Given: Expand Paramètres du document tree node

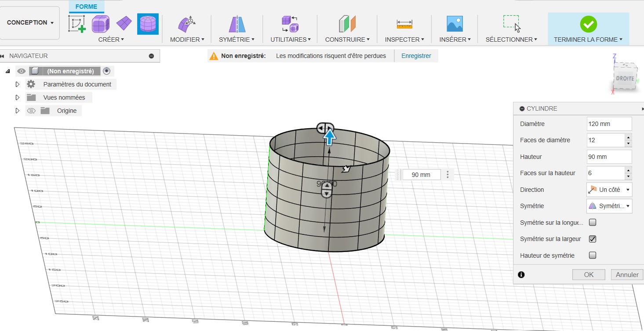Looking at the screenshot, I should click(18, 84).
